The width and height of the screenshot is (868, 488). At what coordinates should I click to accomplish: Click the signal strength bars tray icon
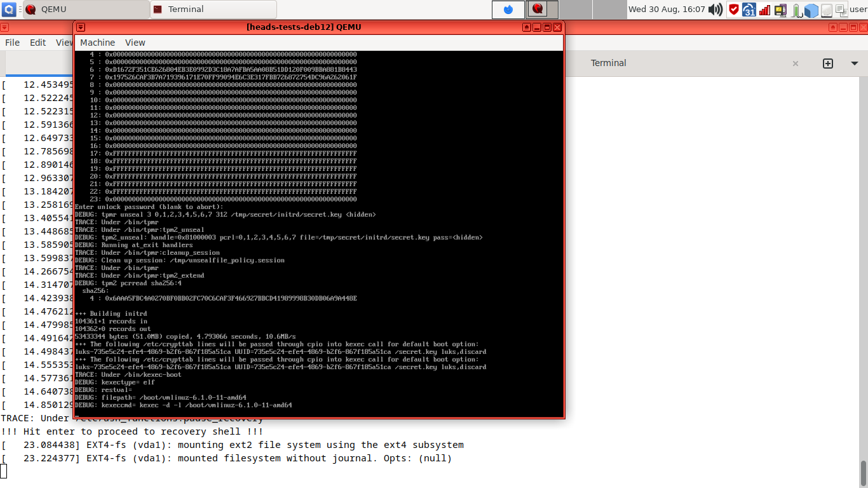[764, 10]
